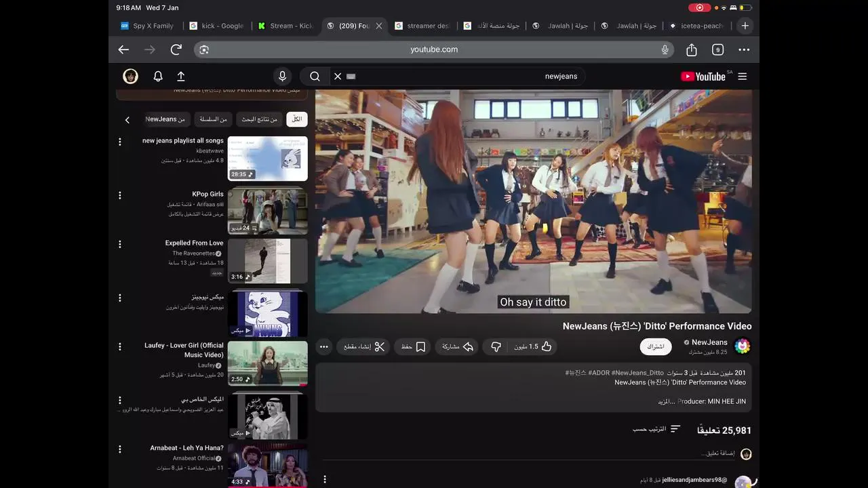Screen dimensions: 868x488
Task: Click the youtube.com address bar
Action: pos(434,49)
